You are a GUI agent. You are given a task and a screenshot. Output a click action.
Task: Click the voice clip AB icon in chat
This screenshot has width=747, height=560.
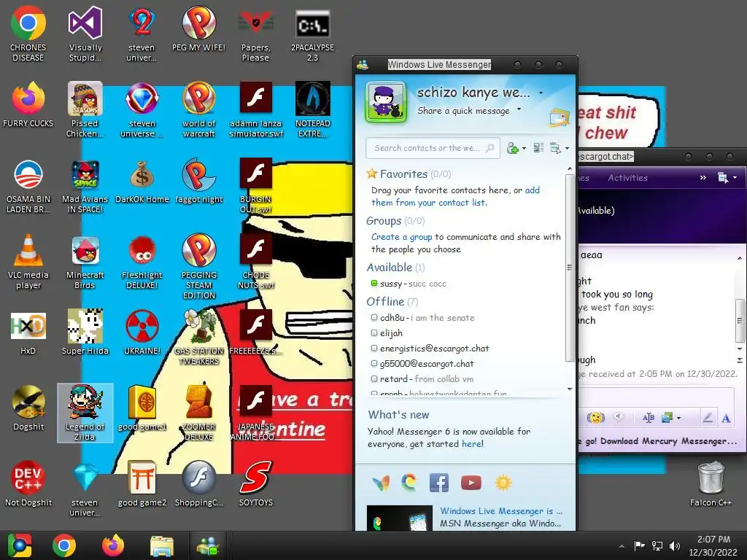pos(648,418)
